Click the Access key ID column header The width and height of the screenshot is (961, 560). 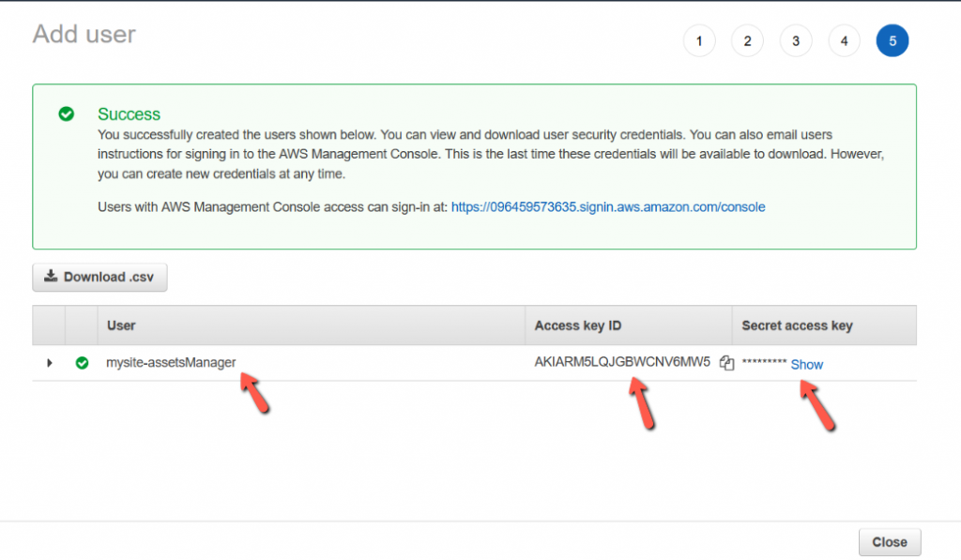[628, 325]
